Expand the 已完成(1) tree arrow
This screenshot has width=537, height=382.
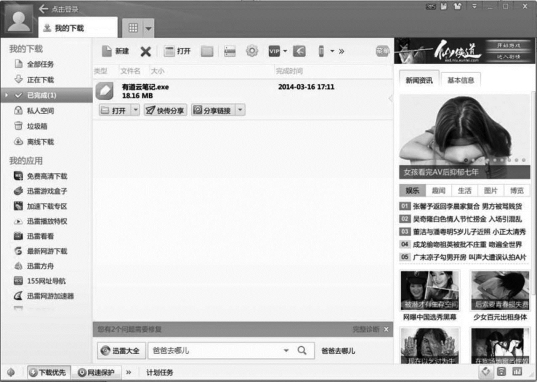(x=6, y=95)
